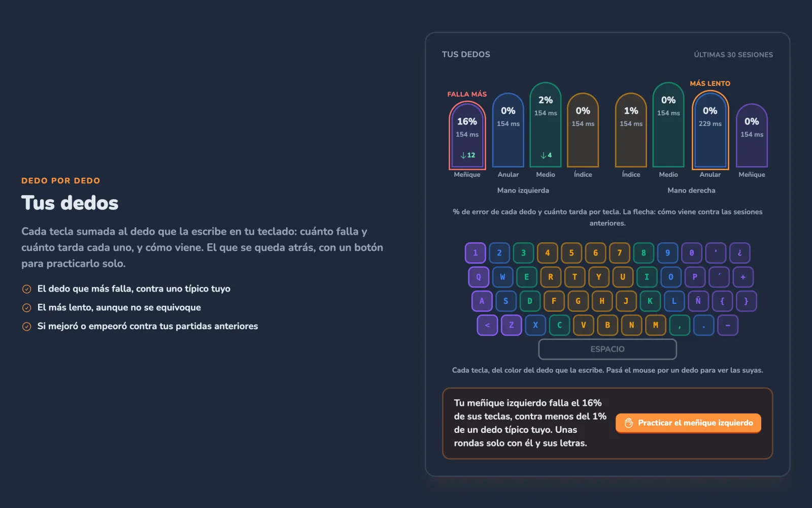This screenshot has width=812, height=508.
Task: Click the Q key on the keyboard map
Action: pyautogui.click(x=478, y=277)
